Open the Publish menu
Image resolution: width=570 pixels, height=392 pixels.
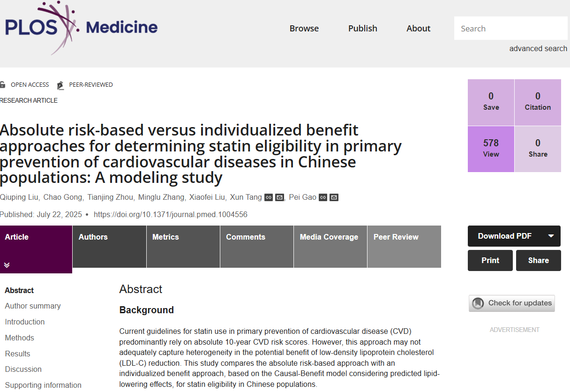[362, 29]
